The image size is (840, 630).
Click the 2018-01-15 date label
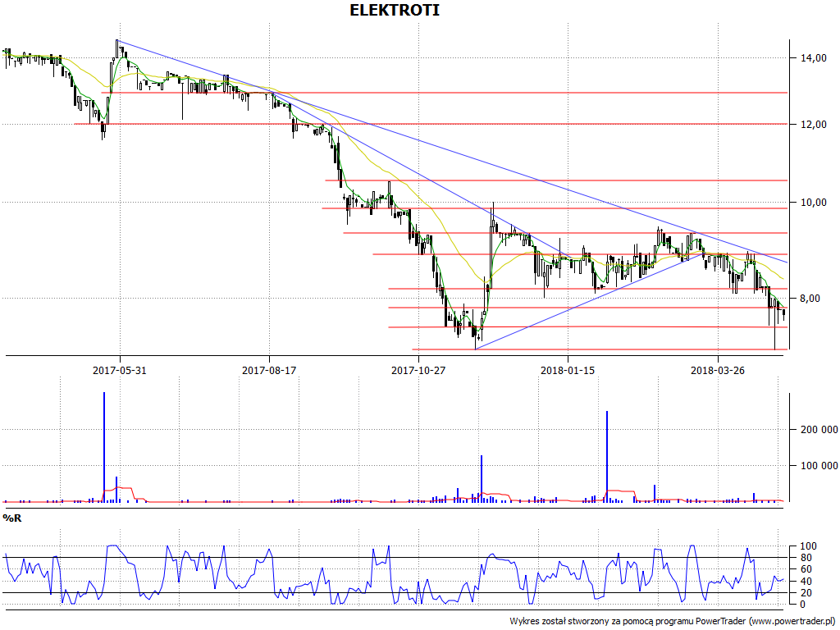[568, 370]
